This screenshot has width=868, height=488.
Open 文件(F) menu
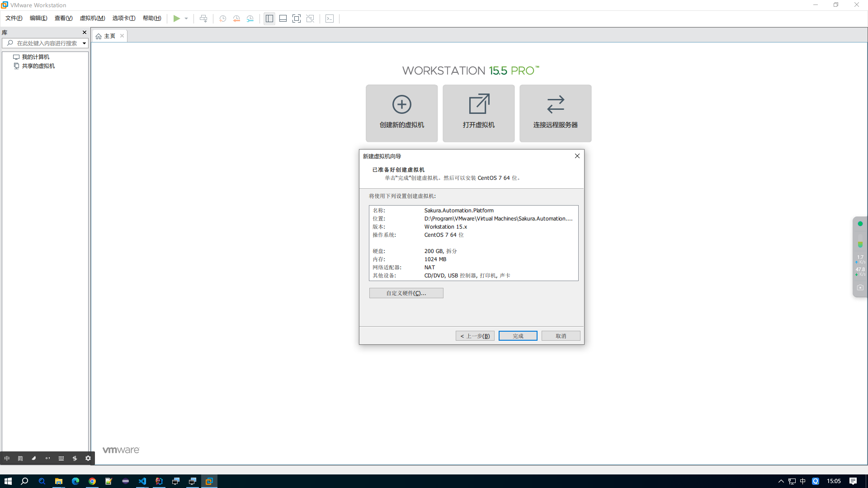point(14,18)
